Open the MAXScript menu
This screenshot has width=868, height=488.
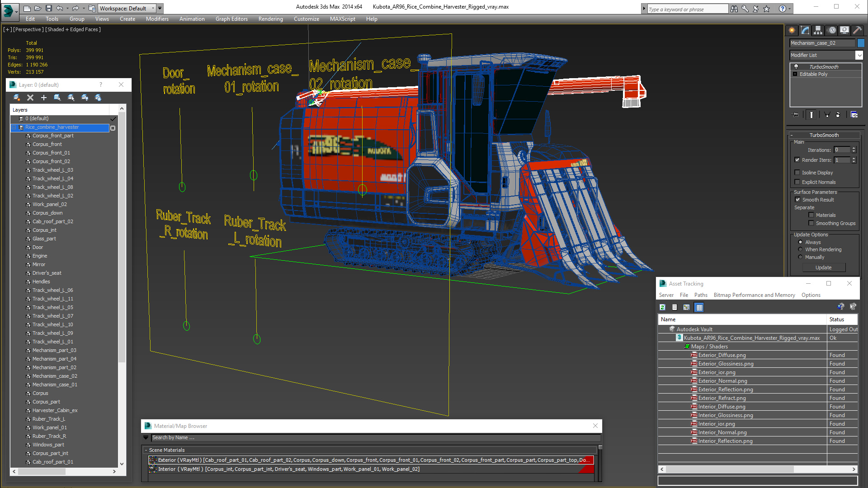click(342, 19)
